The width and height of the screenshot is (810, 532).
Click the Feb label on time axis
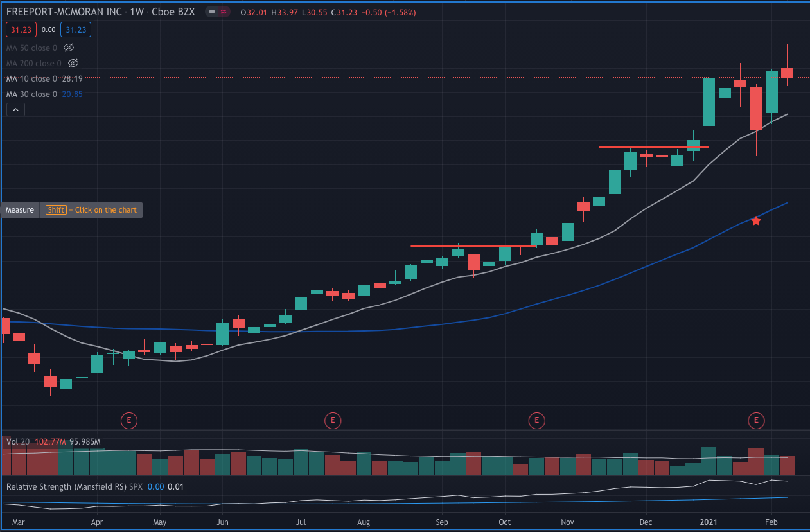click(772, 522)
